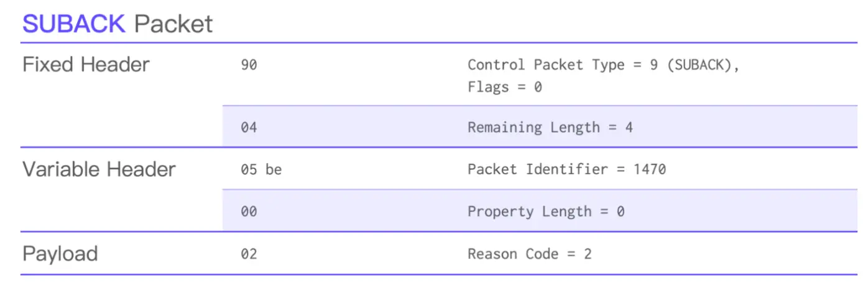Click Packet Identifier = 1470 text
868x287 pixels.
pyautogui.click(x=567, y=169)
